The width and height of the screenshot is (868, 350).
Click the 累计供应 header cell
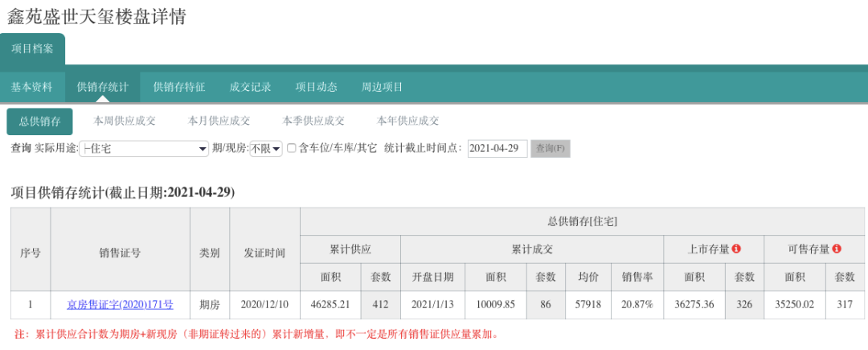coord(350,249)
